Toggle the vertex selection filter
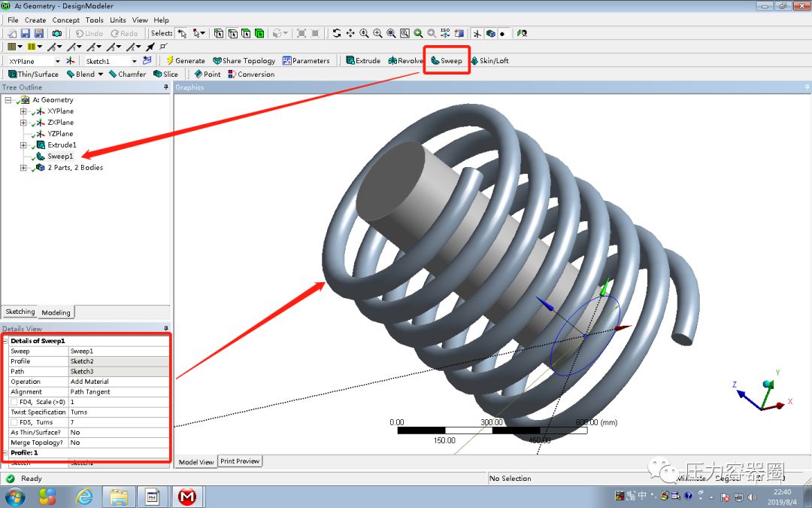 coord(217,33)
